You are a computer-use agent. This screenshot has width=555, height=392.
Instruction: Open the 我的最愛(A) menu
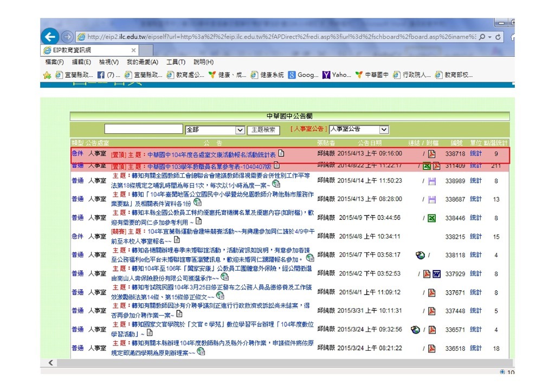143,62
